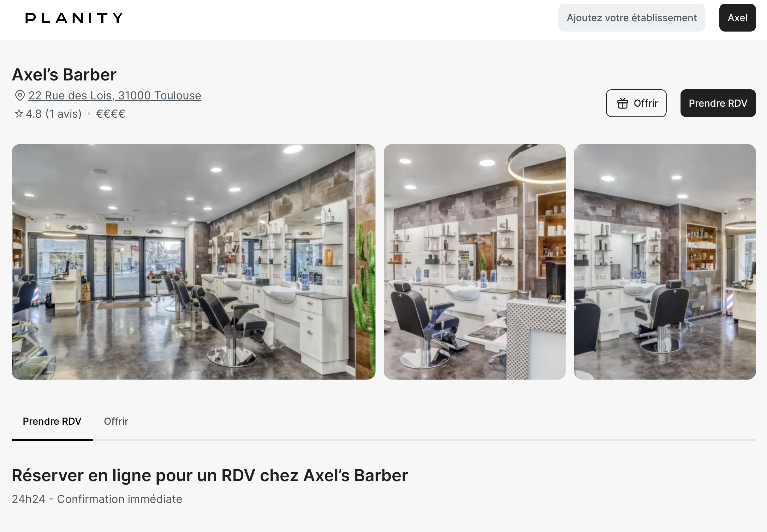Open the rightmost salon photo
Screen dimensions: 767x532
[x=665, y=262]
